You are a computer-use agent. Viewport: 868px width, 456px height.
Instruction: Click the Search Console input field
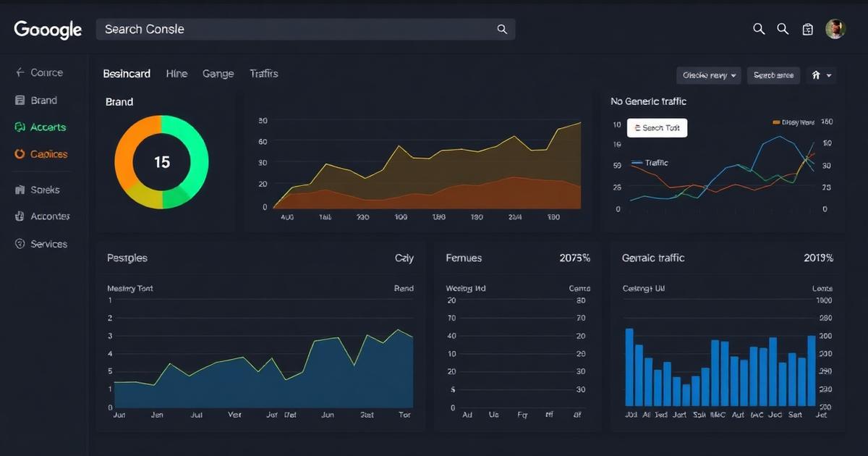[305, 29]
